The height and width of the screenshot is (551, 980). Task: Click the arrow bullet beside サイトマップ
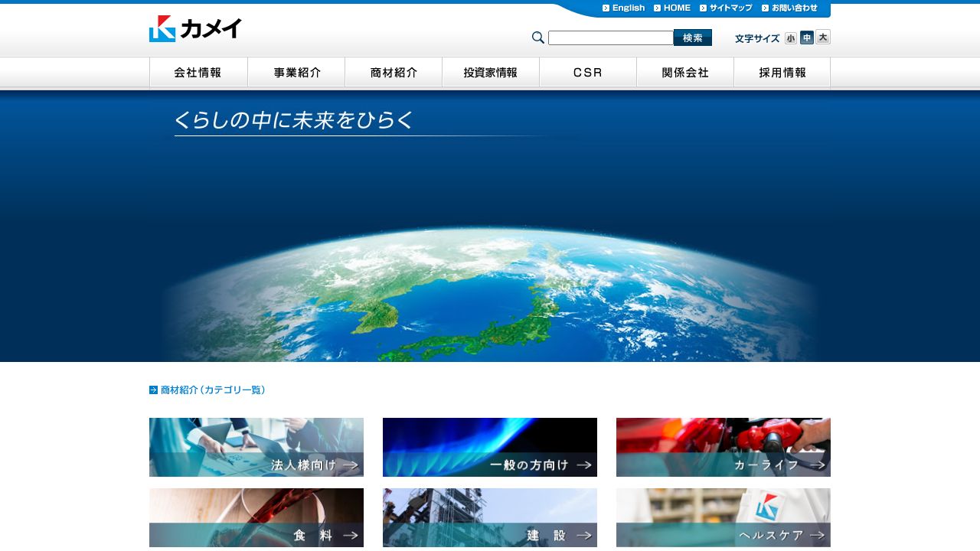pyautogui.click(x=703, y=8)
